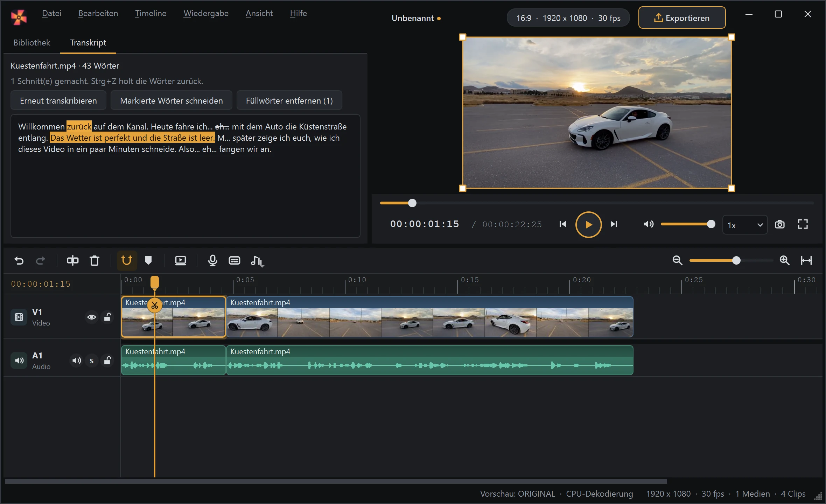Viewport: 826px width, 504px height.
Task: Click Füllwörter entfernen (1) button
Action: tap(289, 100)
